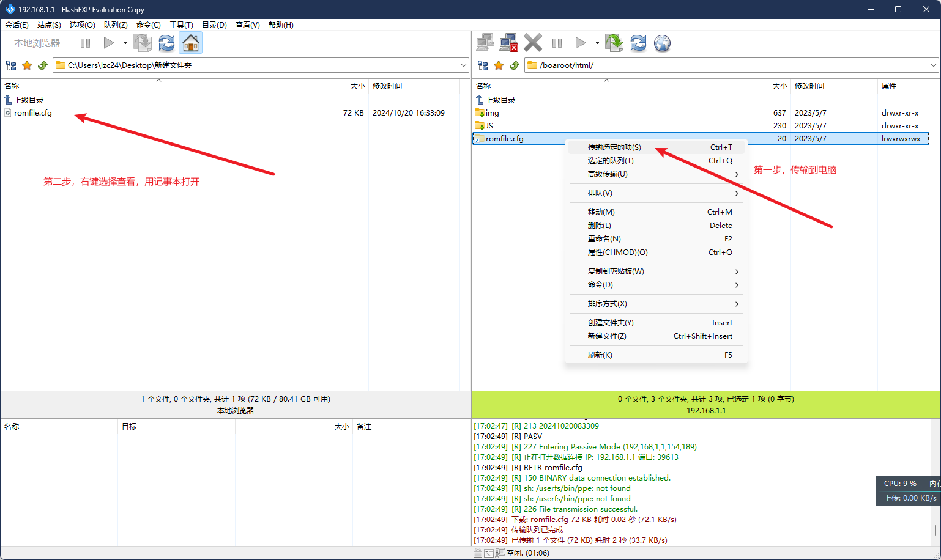
Task: Select 删除(L) in the context menu
Action: [x=599, y=226]
